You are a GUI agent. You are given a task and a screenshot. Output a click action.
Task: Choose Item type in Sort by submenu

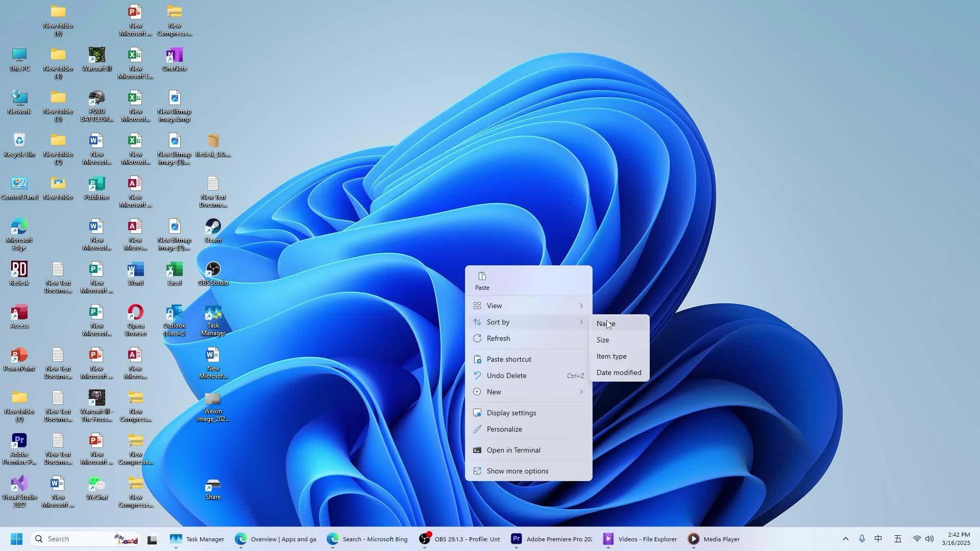tap(611, 356)
